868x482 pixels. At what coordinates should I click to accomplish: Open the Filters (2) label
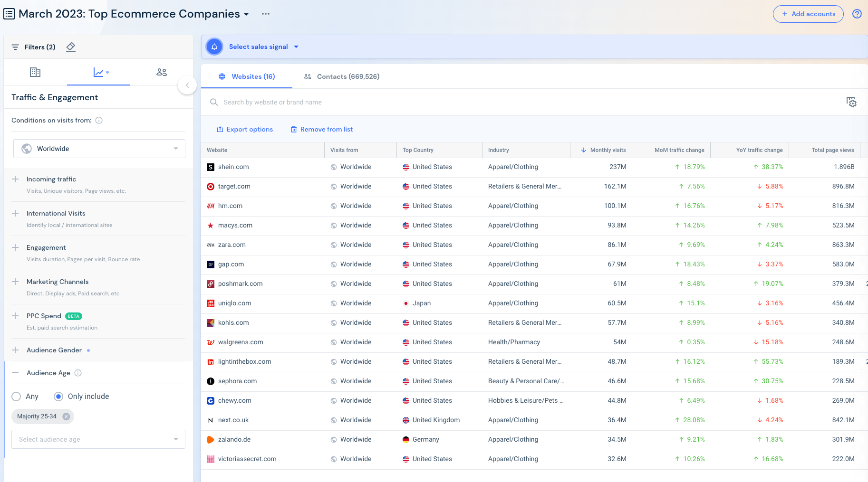40,47
